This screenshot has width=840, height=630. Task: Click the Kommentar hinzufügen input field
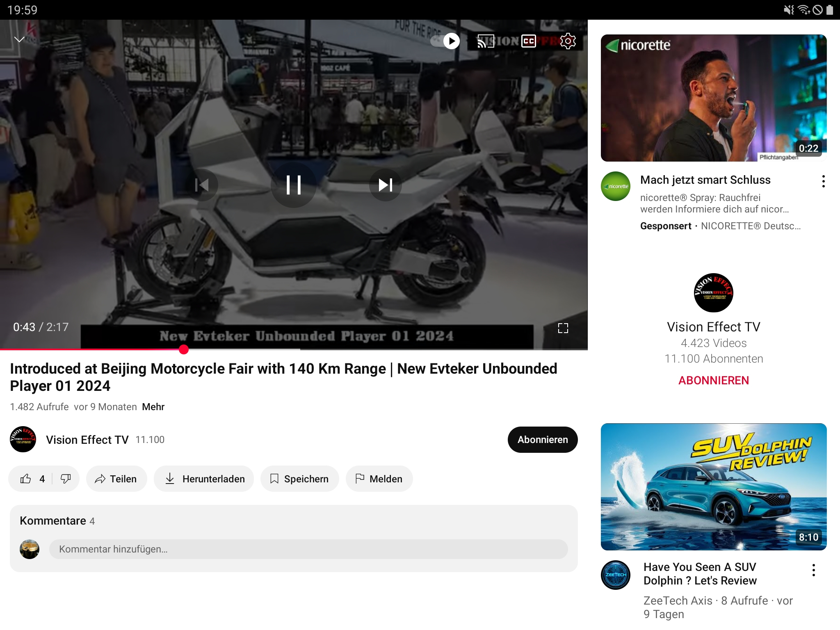click(308, 549)
